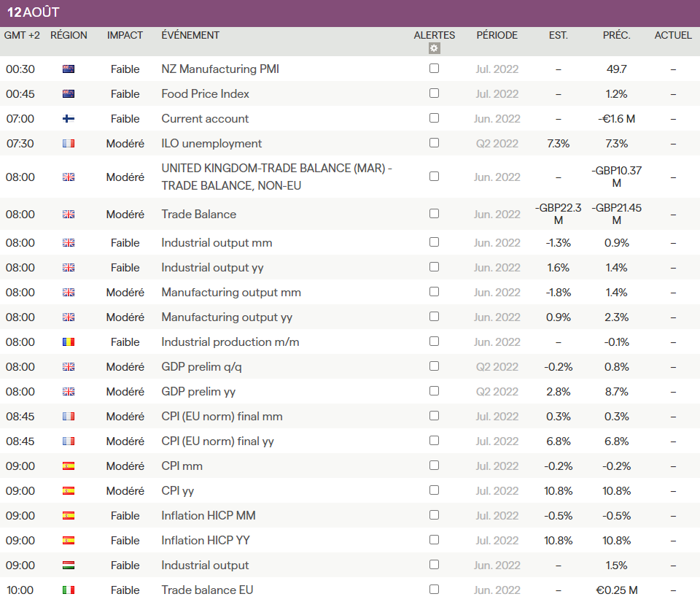Image resolution: width=700 pixels, height=602 pixels.
Task: Click the ACTUEL column header
Action: [673, 35]
